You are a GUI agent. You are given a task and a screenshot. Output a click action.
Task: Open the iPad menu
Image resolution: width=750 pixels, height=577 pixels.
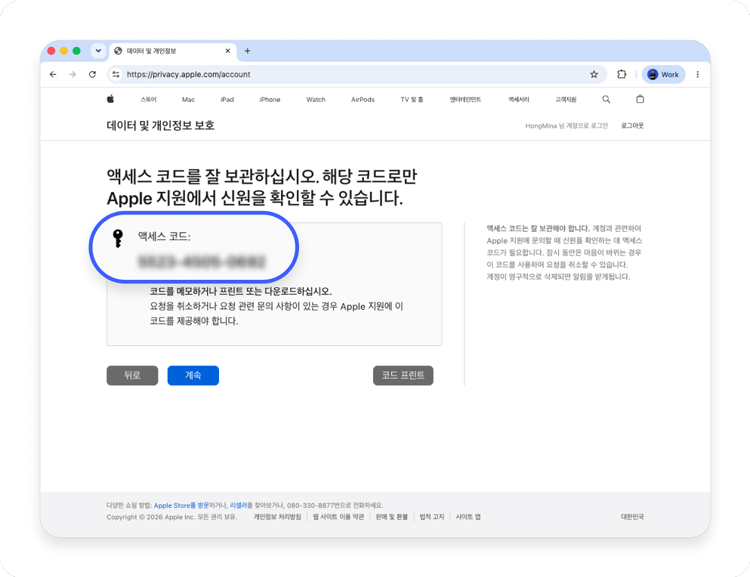(227, 100)
